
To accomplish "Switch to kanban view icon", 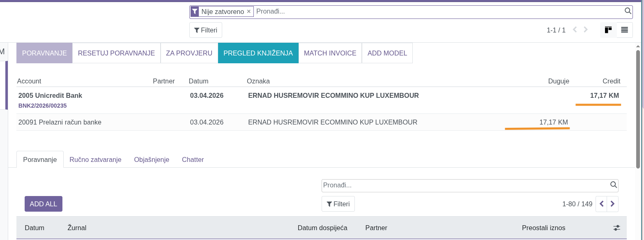I will [608, 30].
